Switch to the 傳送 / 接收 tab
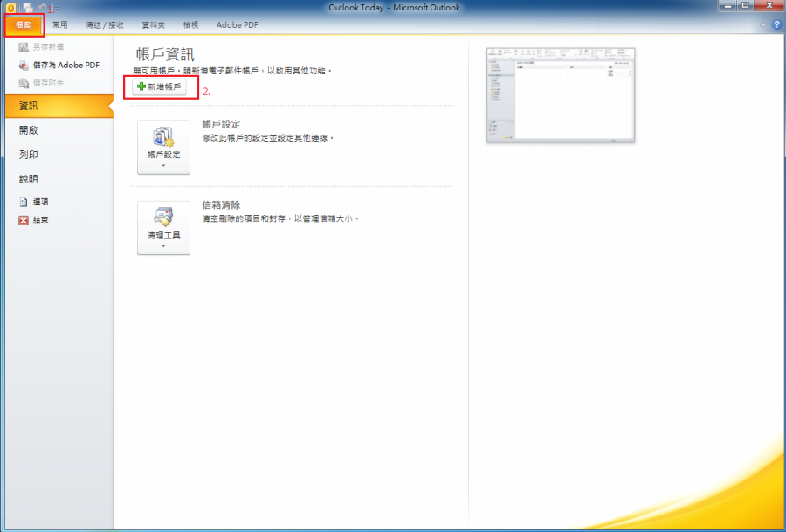786x532 pixels. click(103, 25)
